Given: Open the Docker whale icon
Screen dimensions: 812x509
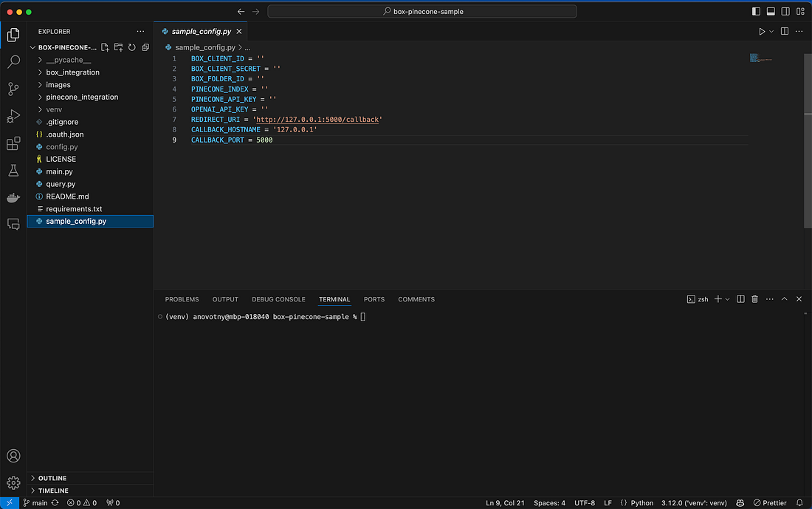Looking at the screenshot, I should (x=13, y=197).
